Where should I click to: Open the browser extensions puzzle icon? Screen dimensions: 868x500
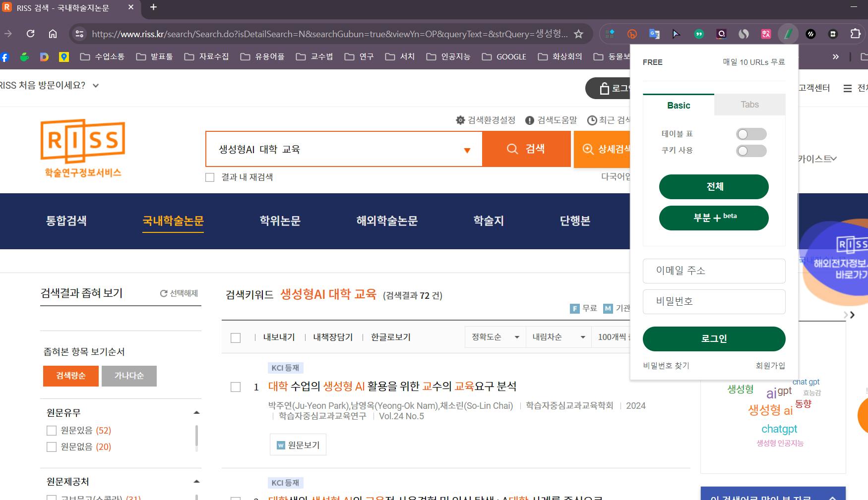855,34
